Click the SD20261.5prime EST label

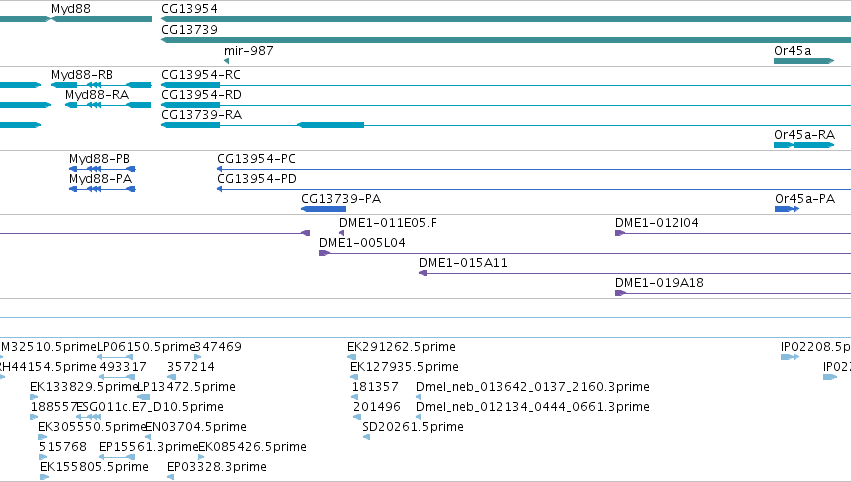pyautogui.click(x=412, y=427)
